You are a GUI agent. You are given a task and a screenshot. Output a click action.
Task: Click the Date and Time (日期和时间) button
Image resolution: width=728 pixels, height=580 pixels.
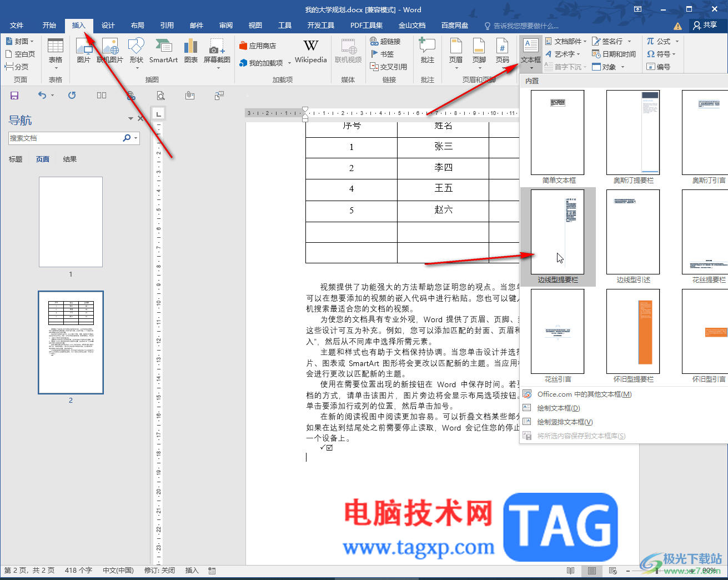click(614, 54)
